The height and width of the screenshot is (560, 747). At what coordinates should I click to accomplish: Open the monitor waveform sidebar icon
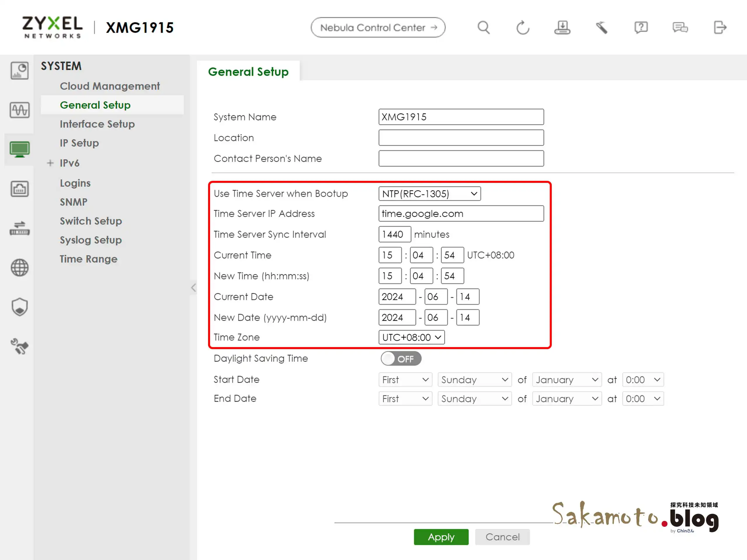20,110
